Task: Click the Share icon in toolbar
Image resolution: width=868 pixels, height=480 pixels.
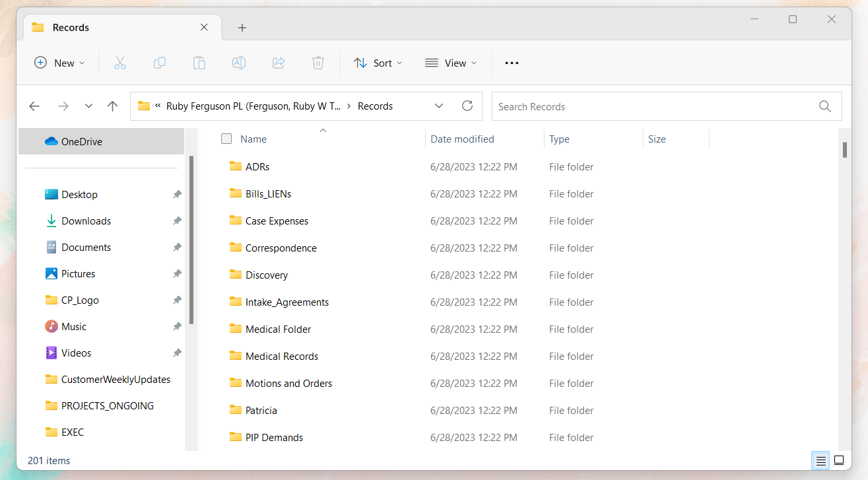Action: 279,63
